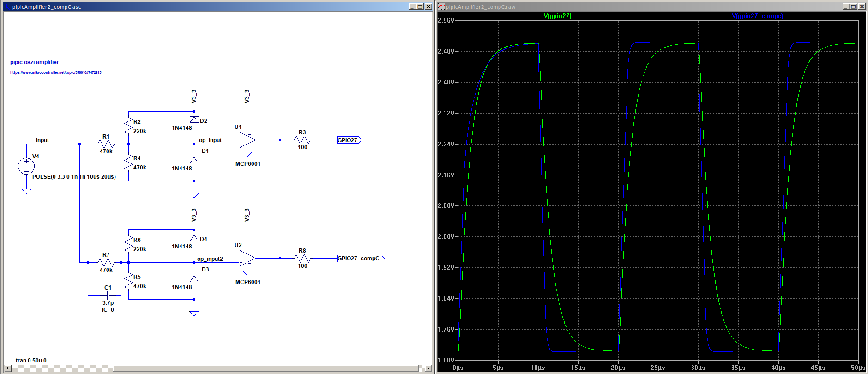
Task: Select diode D1 1N4148 symbol
Action: 194,160
